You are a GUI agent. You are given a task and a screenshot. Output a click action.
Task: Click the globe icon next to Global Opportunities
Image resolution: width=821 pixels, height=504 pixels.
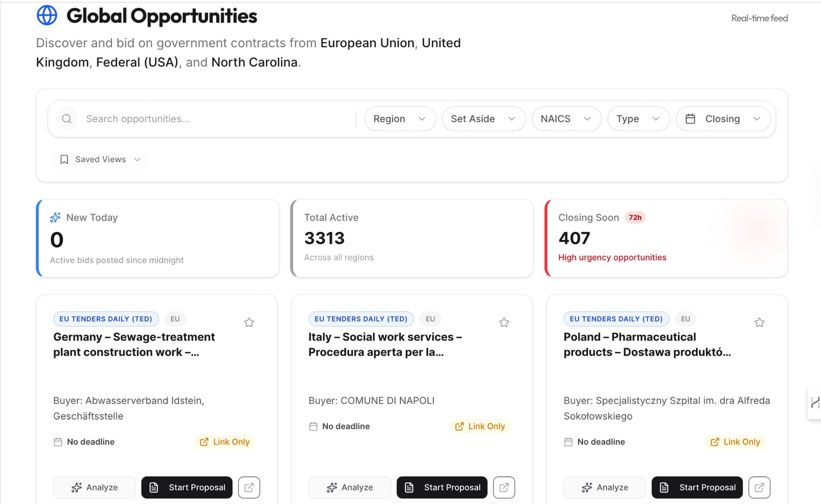coord(47,15)
